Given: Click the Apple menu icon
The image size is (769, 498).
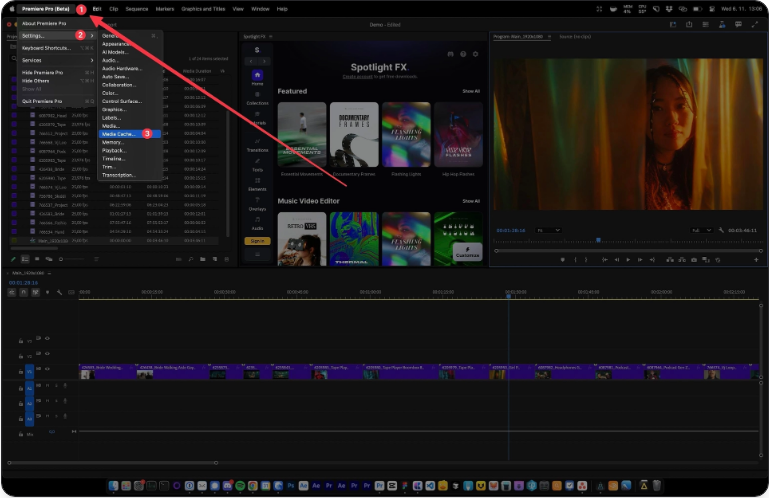Looking at the screenshot, I should (11, 8).
